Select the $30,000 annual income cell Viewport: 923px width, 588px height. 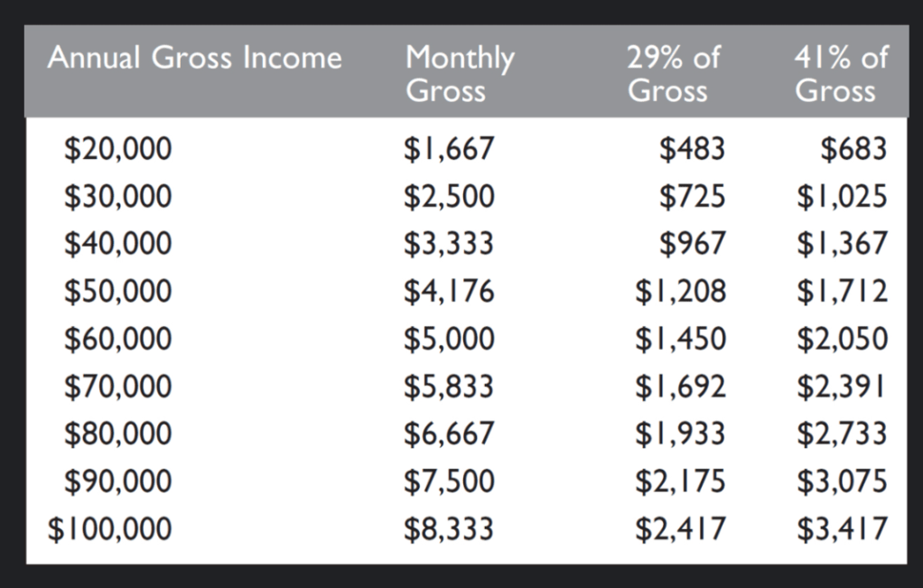tap(117, 196)
